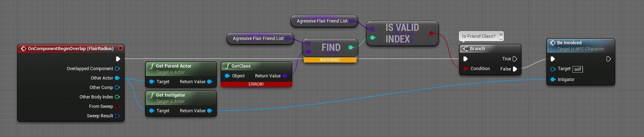The height and width of the screenshot is (137, 644).
Task: Select the upper Agressive Flair Friend List variable node
Action: (324, 21)
